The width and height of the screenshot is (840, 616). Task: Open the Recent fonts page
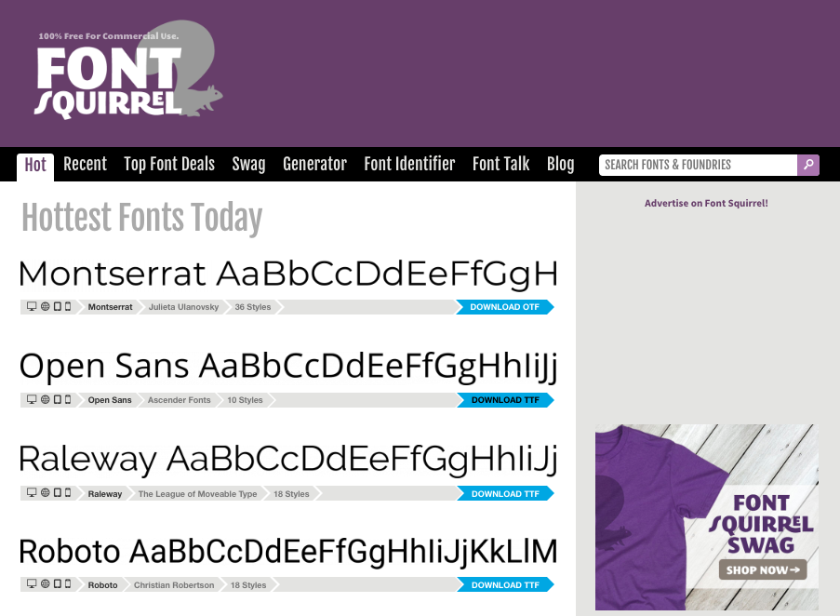tap(86, 164)
